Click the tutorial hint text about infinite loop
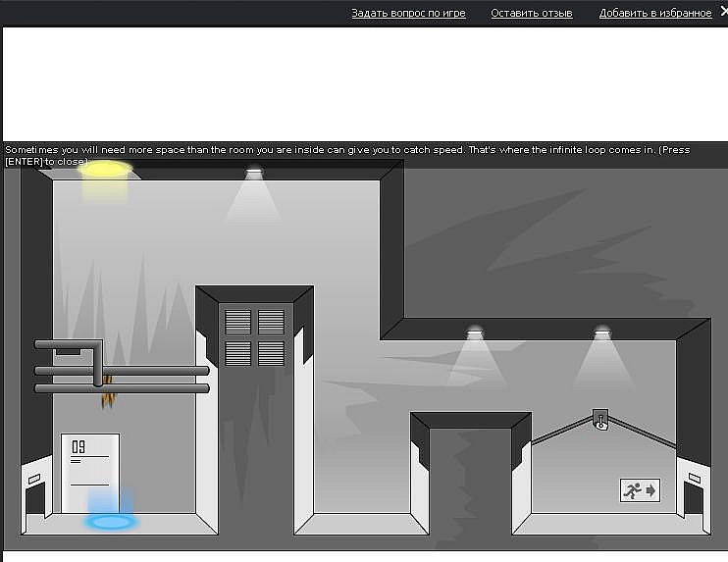Screen dimensions: 728x562 pyautogui.click(x=347, y=156)
